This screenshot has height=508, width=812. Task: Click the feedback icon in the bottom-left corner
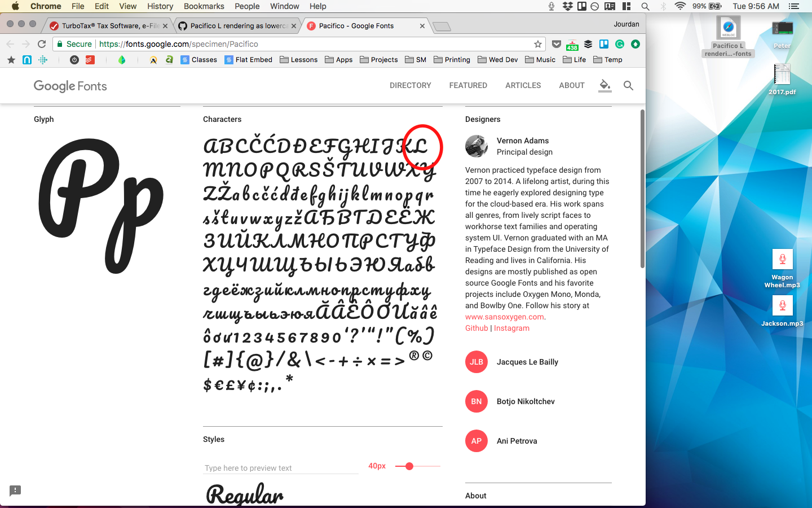pos(14,491)
